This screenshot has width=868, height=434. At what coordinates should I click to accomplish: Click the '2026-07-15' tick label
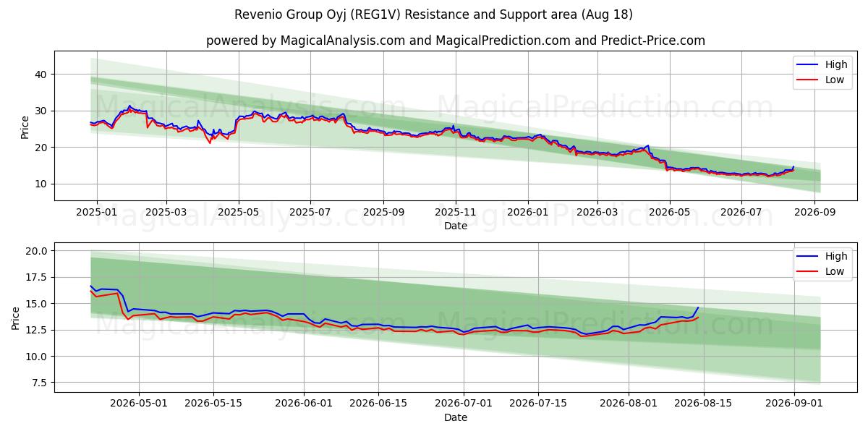(x=538, y=404)
